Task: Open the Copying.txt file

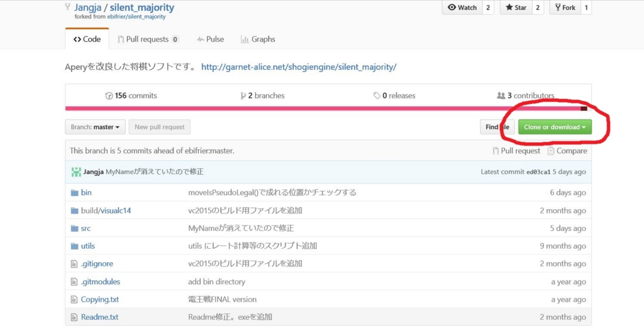Action: coord(100,300)
